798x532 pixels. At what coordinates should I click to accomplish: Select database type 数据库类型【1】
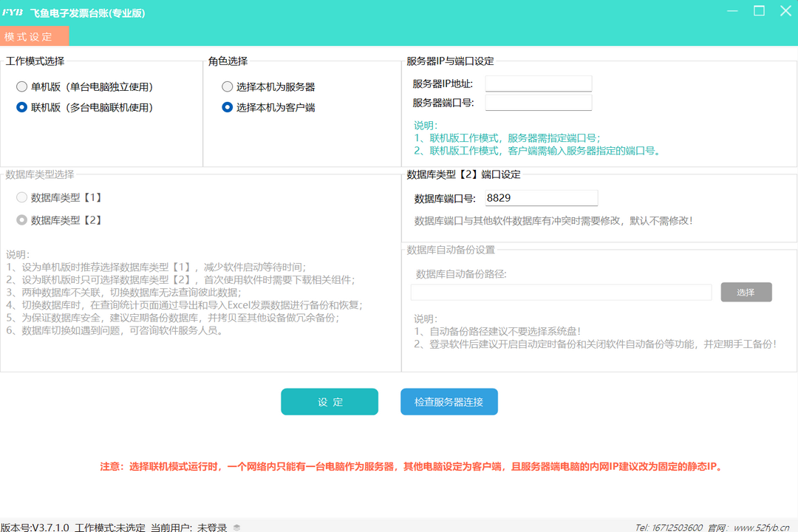[x=22, y=197]
